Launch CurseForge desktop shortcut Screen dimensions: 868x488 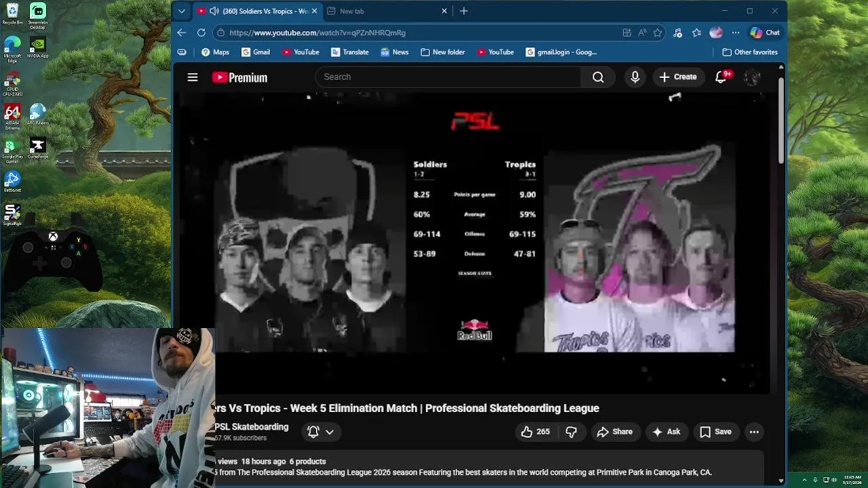(x=37, y=149)
